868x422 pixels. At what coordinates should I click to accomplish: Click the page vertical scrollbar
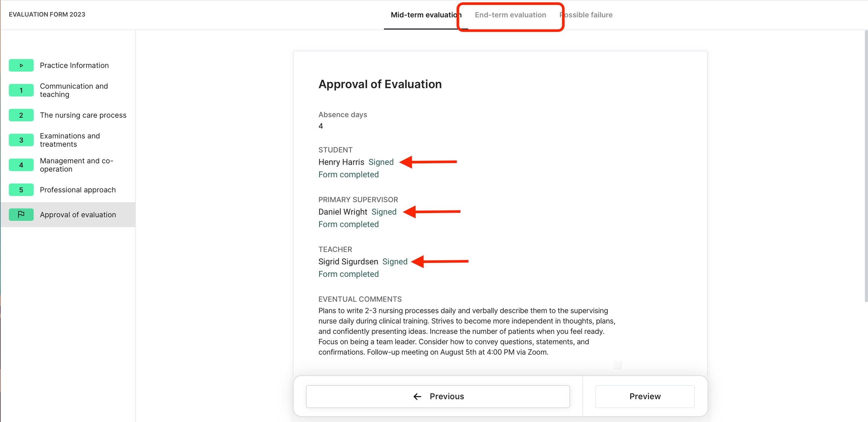pos(866,166)
